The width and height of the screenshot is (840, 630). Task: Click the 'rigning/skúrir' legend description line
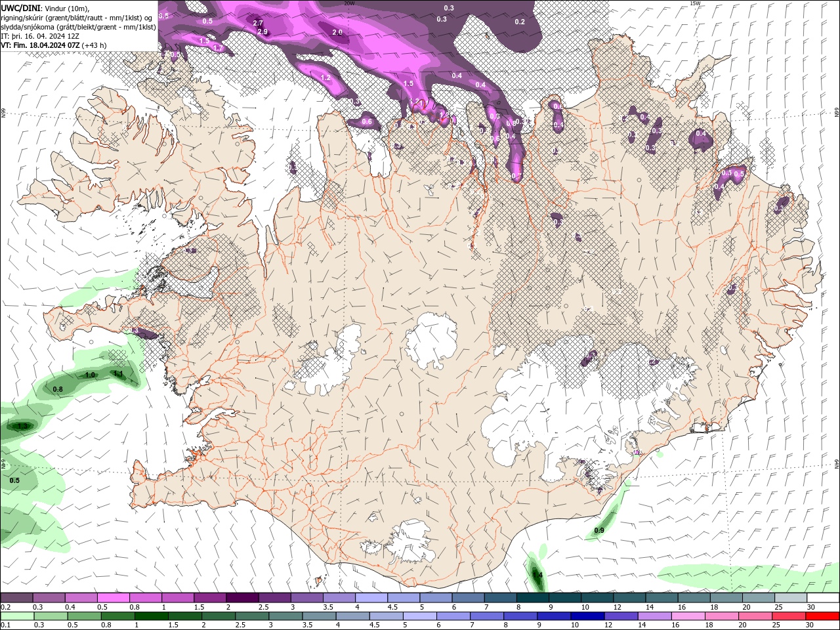(77, 18)
